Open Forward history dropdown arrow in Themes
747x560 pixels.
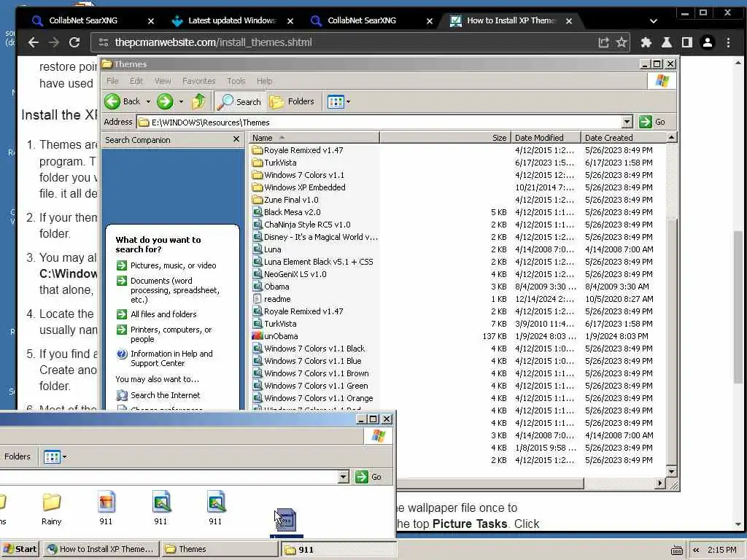181,101
